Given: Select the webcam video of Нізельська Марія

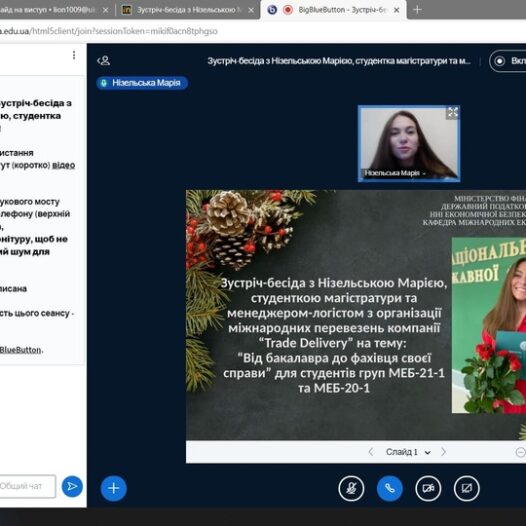Looking at the screenshot, I should 409,144.
